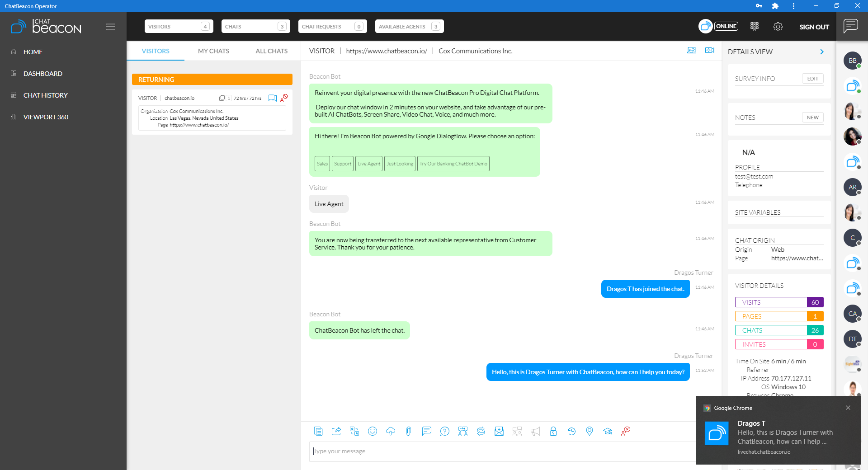Viewport: 868px width, 470px height.
Task: Open DASHBOARD in the sidebar
Action: tap(43, 74)
